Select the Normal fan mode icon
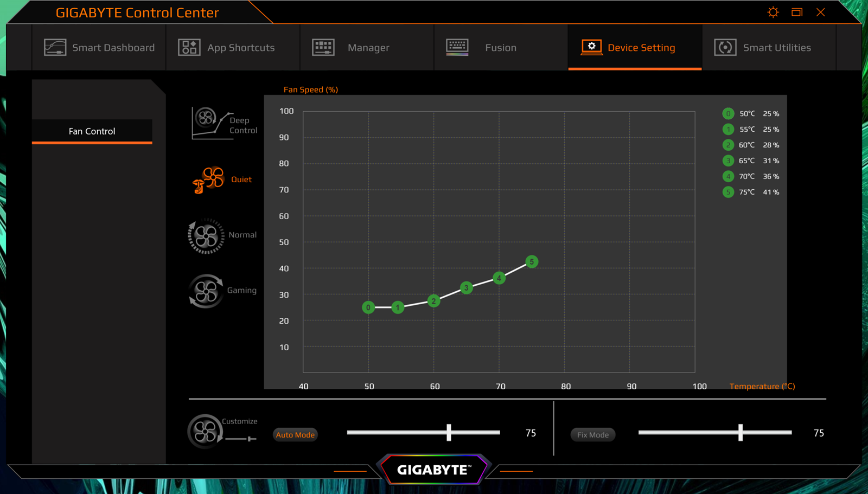Viewport: 868px width, 494px height. coord(206,236)
